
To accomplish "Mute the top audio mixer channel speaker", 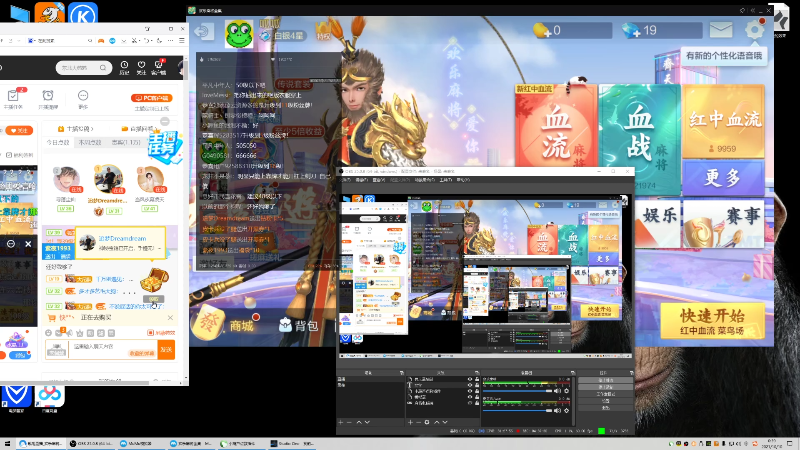I will 558,391.
